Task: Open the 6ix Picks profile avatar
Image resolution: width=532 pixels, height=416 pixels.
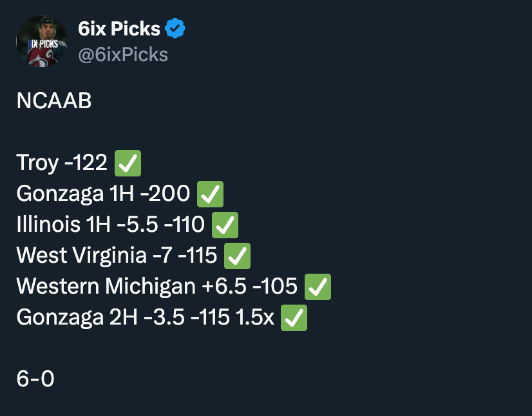Action: click(x=42, y=41)
